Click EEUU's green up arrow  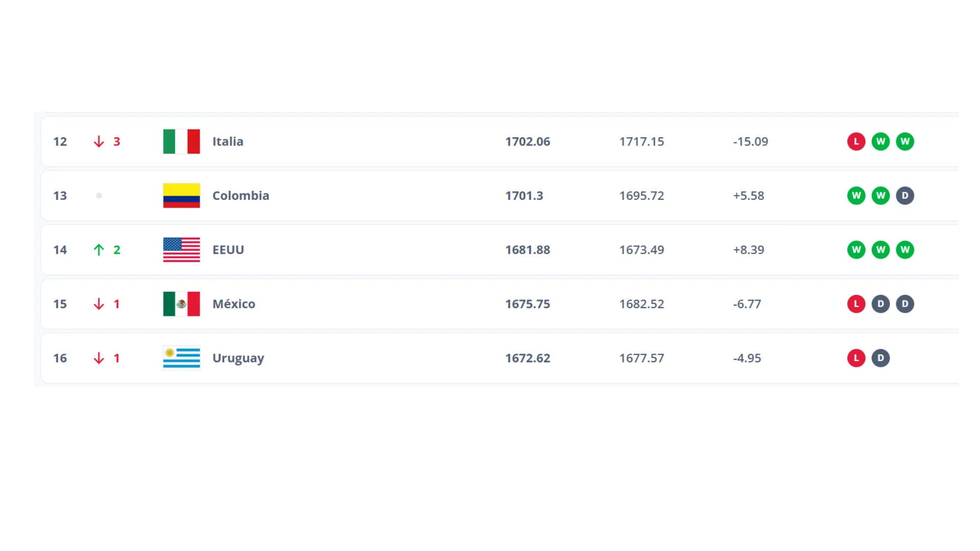pyautogui.click(x=99, y=249)
